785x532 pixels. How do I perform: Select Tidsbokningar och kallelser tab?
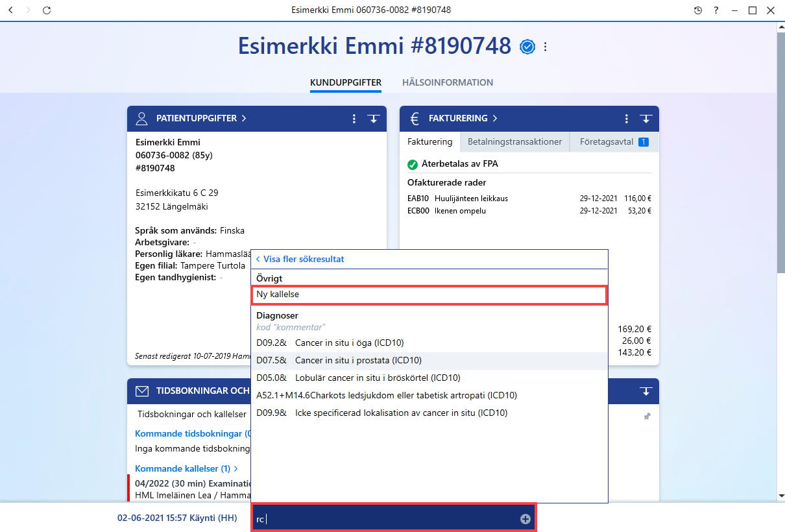click(x=192, y=414)
